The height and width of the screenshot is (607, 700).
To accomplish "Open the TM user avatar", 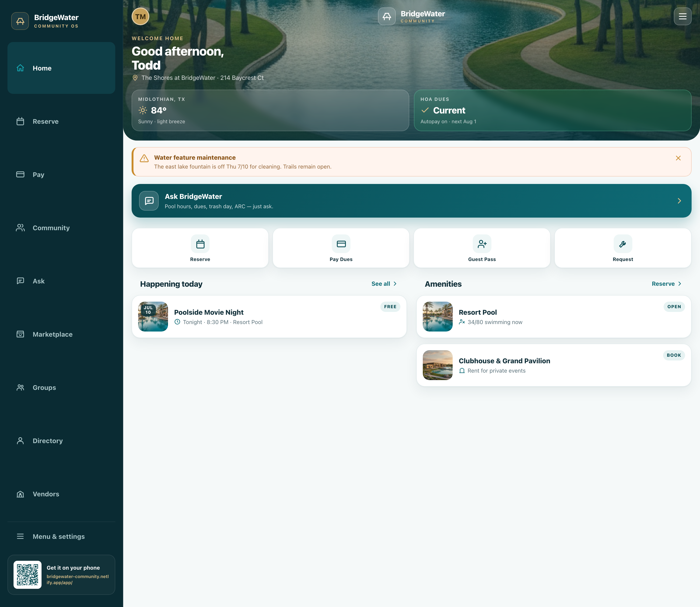I will [x=140, y=17].
